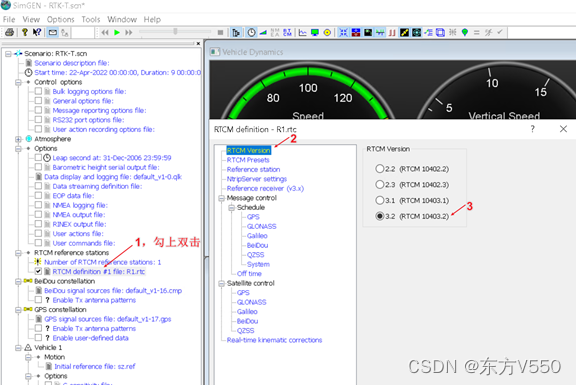Select Reference station in the dialog tree
Image resolution: width=576 pixels, height=385 pixels.
tap(253, 169)
